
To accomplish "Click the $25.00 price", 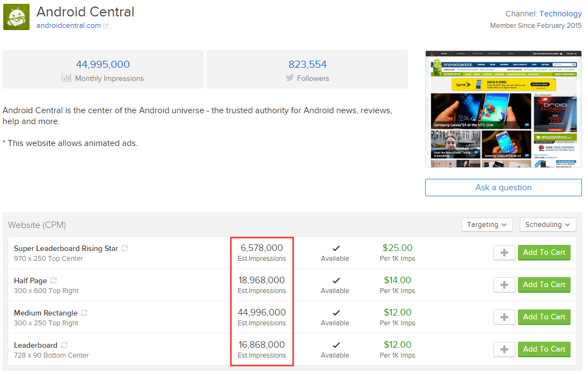I will point(397,248).
